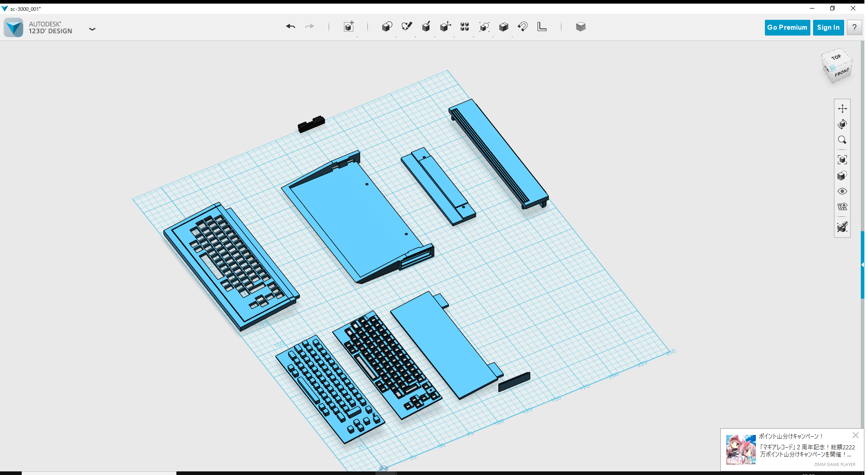This screenshot has width=868, height=475.
Task: Toggle sketch visibility in the sidebar
Action: coord(842,227)
